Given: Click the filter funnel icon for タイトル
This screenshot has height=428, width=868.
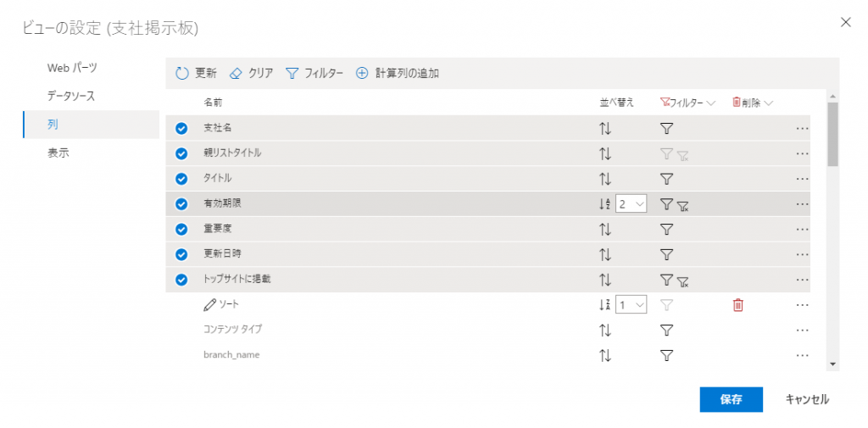Looking at the screenshot, I should click(x=666, y=179).
